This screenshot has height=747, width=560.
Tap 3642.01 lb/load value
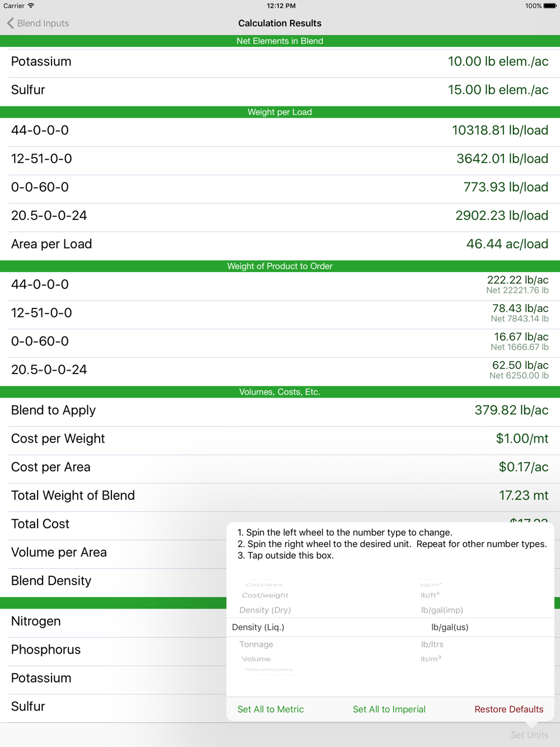(502, 159)
